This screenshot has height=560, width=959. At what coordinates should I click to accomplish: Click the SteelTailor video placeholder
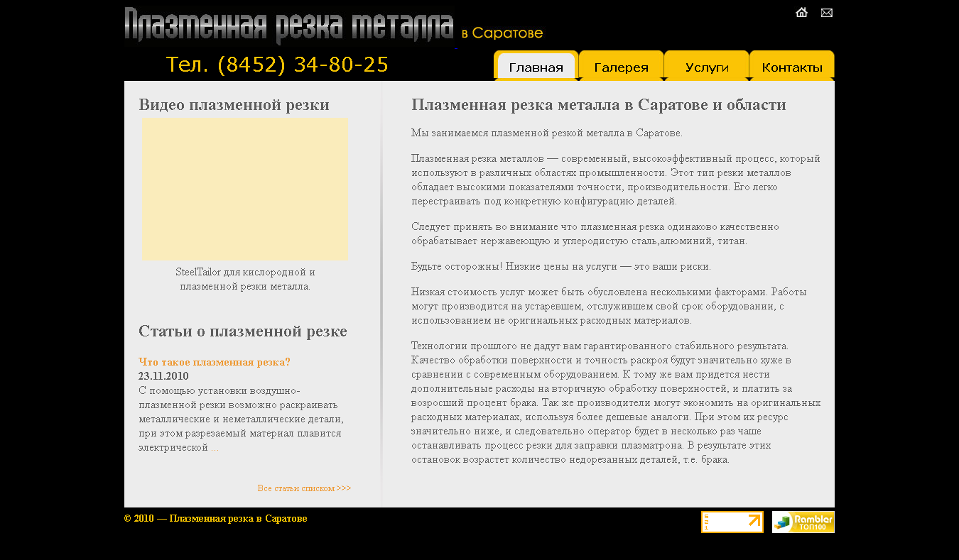coord(244,189)
